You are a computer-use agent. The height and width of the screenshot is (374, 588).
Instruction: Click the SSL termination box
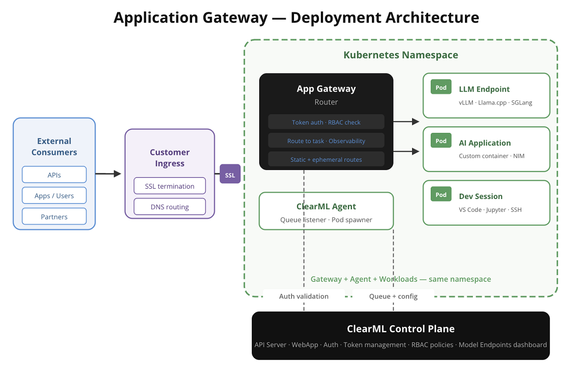pos(170,186)
